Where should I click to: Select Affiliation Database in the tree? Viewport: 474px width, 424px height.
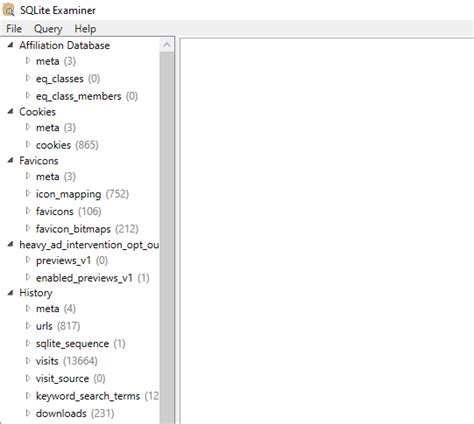pos(64,45)
